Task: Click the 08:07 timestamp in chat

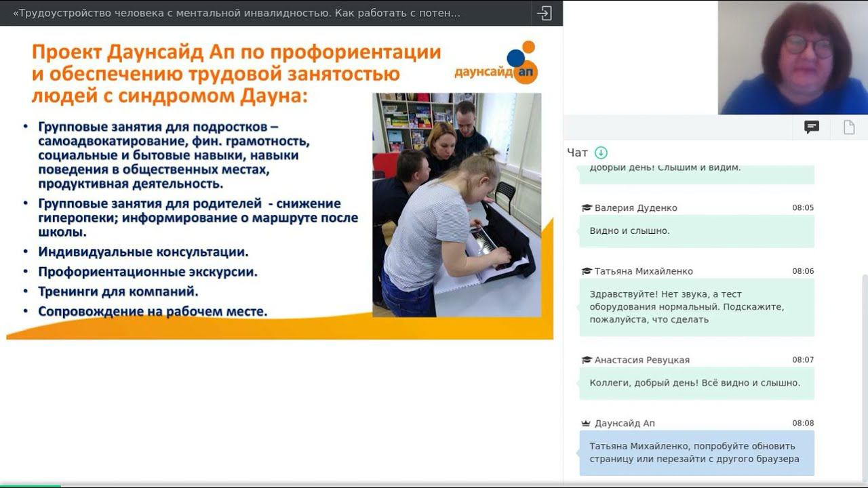Action: 803,360
